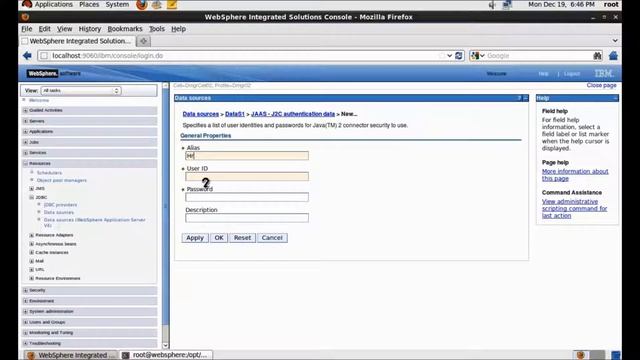Click the Reset button
The height and width of the screenshot is (360, 640).
(242, 238)
